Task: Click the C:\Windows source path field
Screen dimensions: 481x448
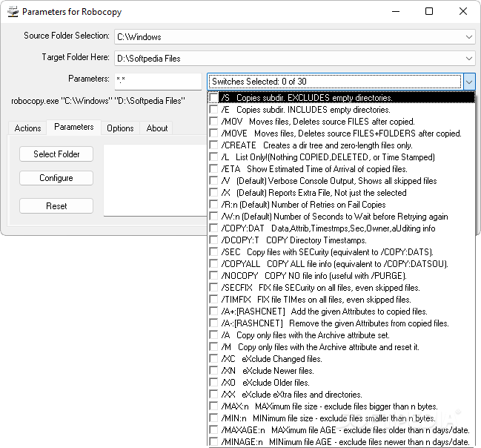Action: pyautogui.click(x=294, y=37)
